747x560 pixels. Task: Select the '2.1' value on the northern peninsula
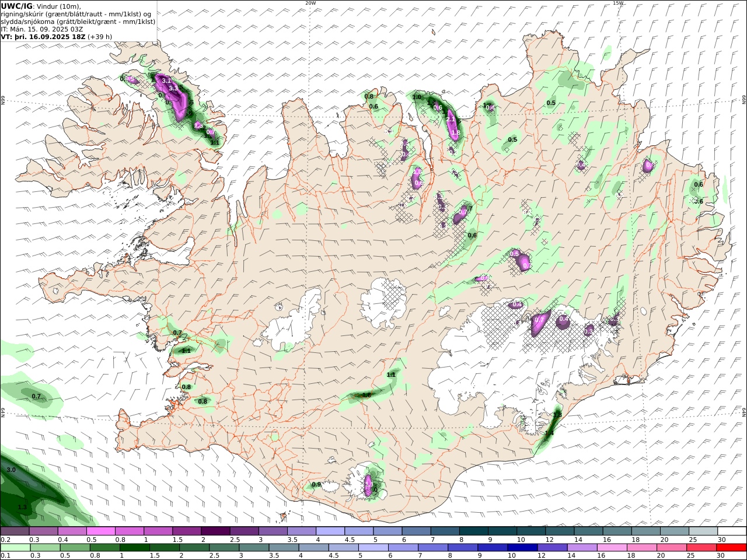[451, 118]
